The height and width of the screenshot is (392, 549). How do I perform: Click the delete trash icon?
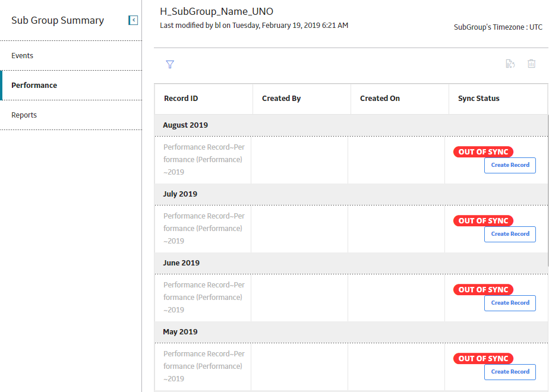point(532,64)
